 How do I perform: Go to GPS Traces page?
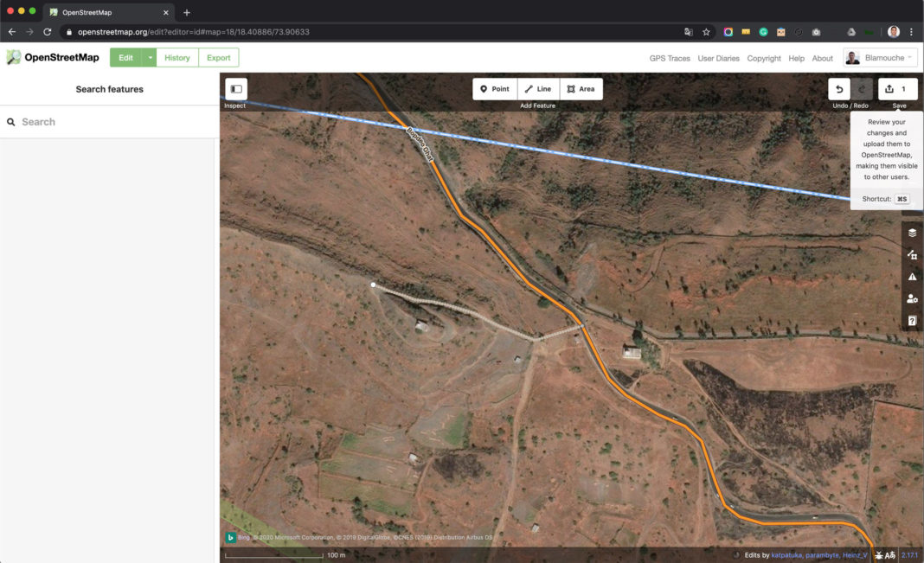click(670, 59)
